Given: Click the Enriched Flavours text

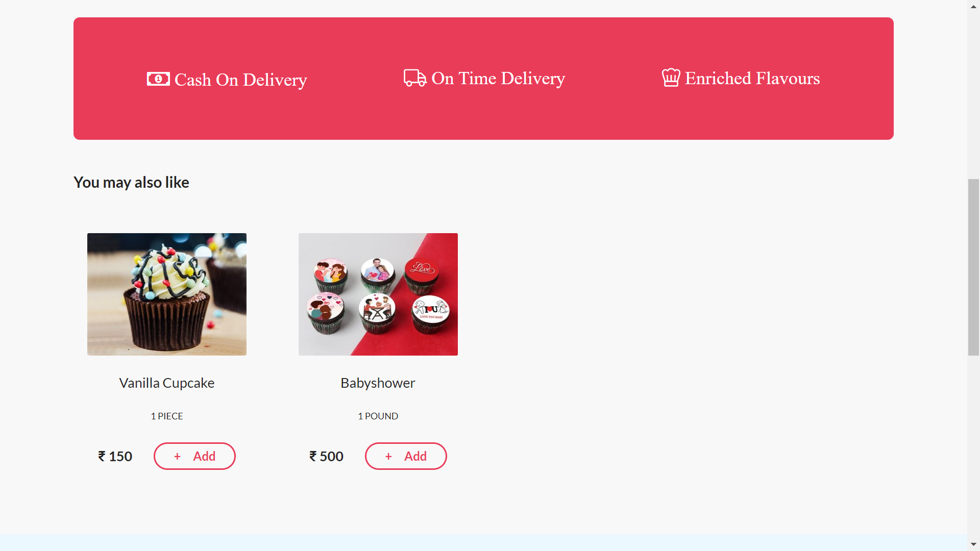Looking at the screenshot, I should click(x=752, y=78).
